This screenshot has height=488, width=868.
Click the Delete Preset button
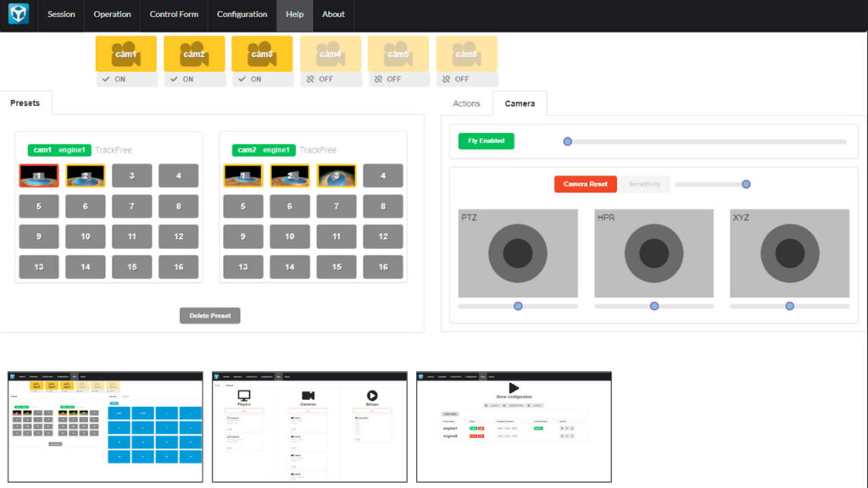(x=210, y=316)
